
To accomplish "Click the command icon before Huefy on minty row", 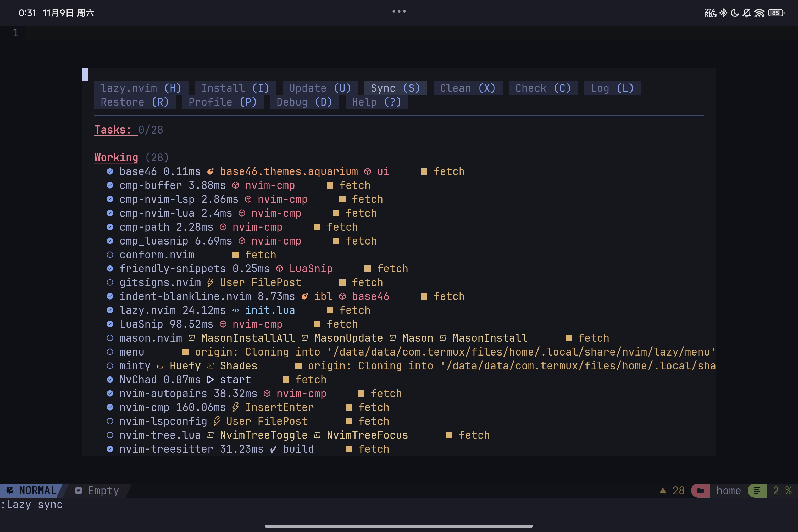I will [x=160, y=366].
